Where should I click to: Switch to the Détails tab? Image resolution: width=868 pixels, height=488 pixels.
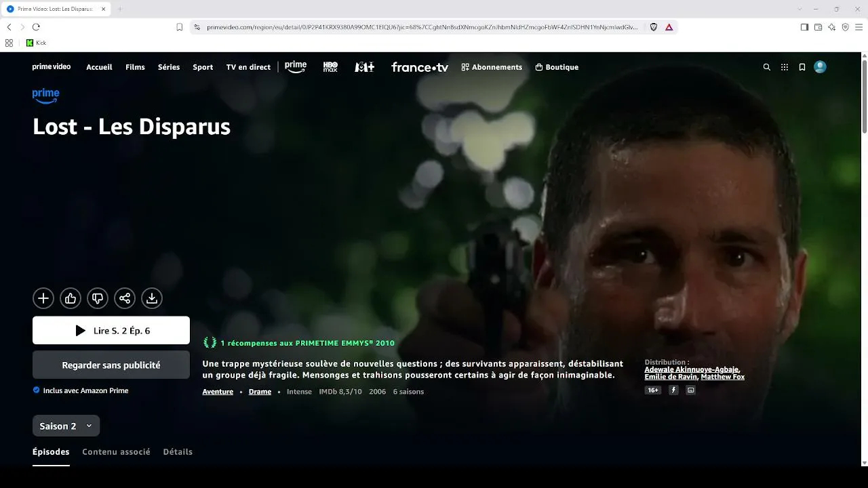click(x=178, y=452)
